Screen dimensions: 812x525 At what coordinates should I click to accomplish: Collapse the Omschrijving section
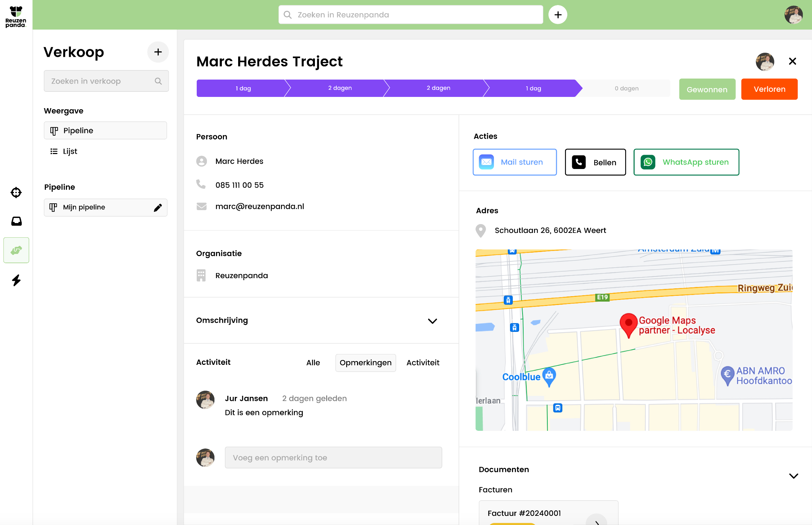pos(432,321)
